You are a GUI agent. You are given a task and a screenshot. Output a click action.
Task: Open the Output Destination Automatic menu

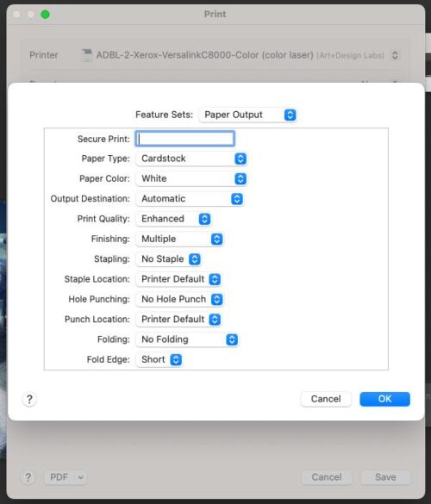pos(190,199)
